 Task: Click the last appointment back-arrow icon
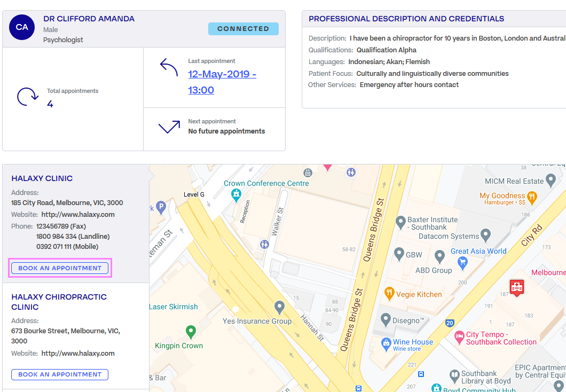point(168,67)
